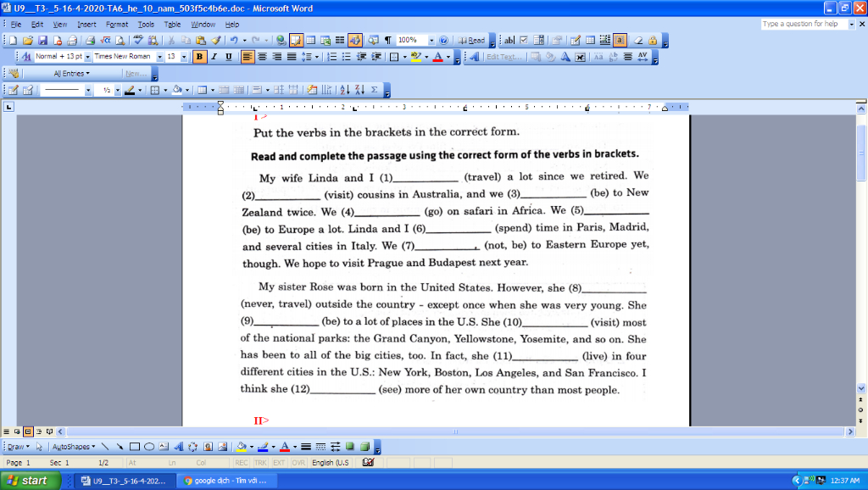The height and width of the screenshot is (490, 868).
Task: Click the Windows start button
Action: click(x=30, y=481)
